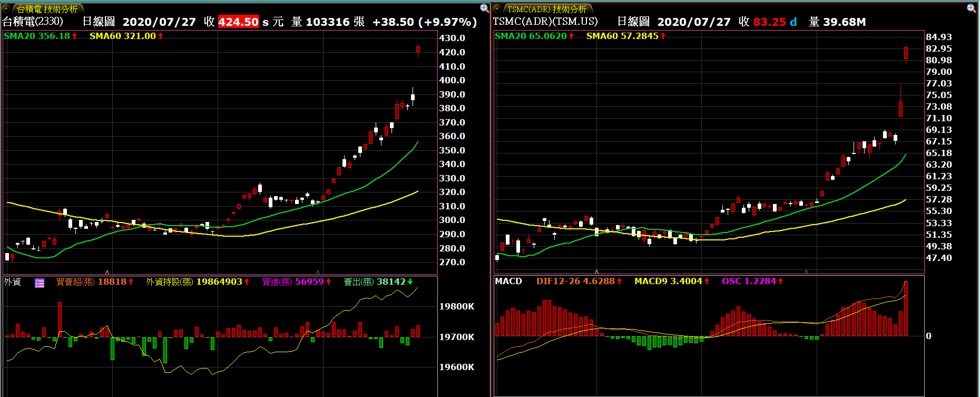Click the tallest red MACD histogram bar at far right
This screenshot has height=397, width=980.
pyautogui.click(x=906, y=308)
